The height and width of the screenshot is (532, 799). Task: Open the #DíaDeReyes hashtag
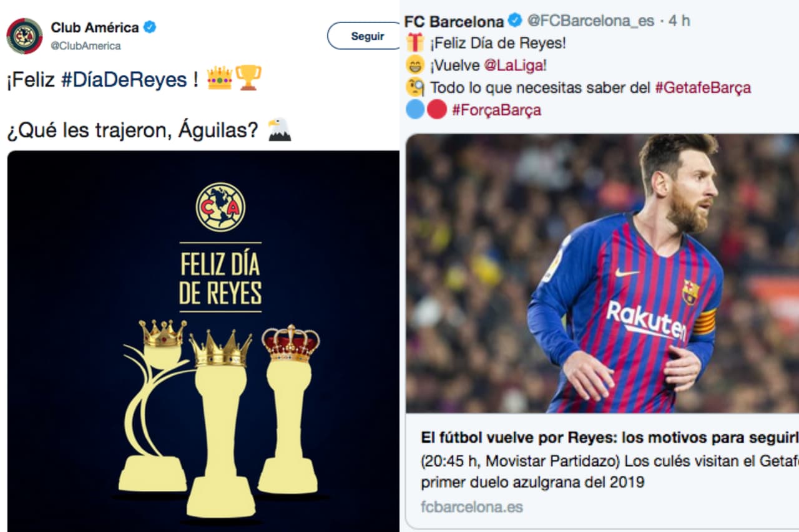click(x=124, y=79)
